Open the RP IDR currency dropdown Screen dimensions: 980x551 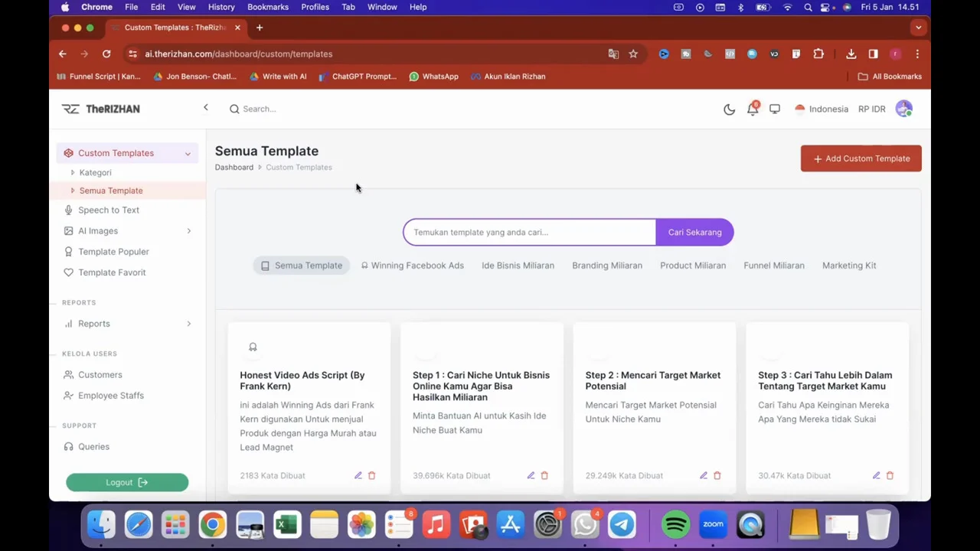871,109
